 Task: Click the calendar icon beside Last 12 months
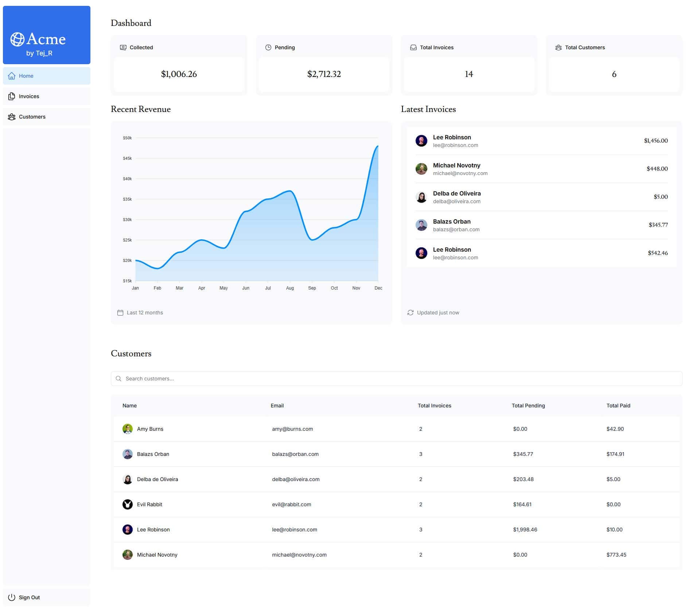click(x=120, y=313)
